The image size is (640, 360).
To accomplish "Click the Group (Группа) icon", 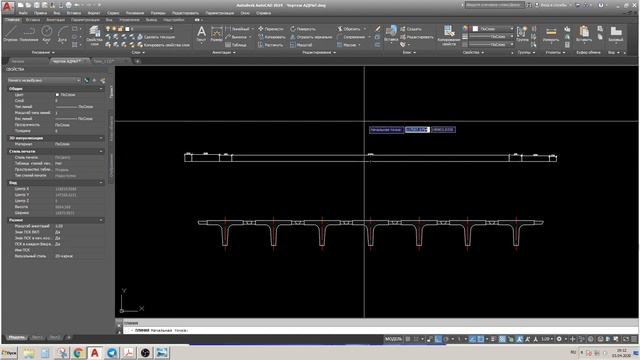I will [522, 33].
